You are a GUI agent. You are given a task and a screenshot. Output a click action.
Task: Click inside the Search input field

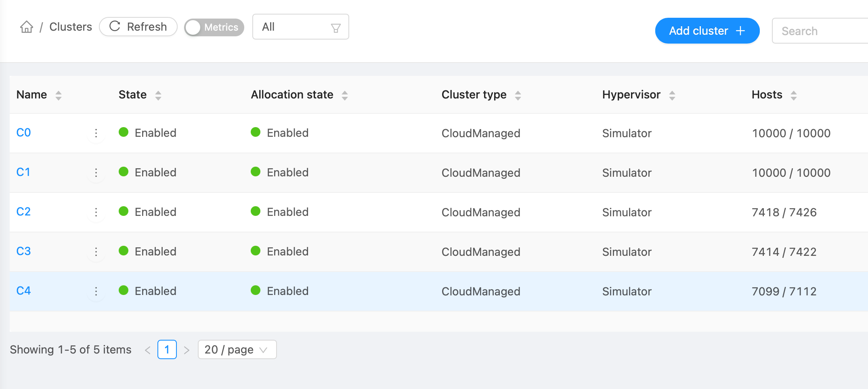click(820, 31)
